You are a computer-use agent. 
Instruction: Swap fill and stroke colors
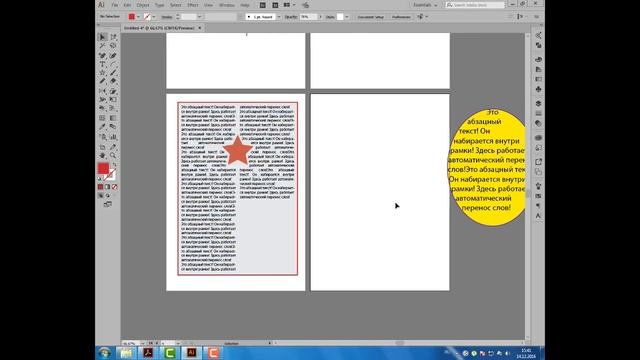coord(114,165)
